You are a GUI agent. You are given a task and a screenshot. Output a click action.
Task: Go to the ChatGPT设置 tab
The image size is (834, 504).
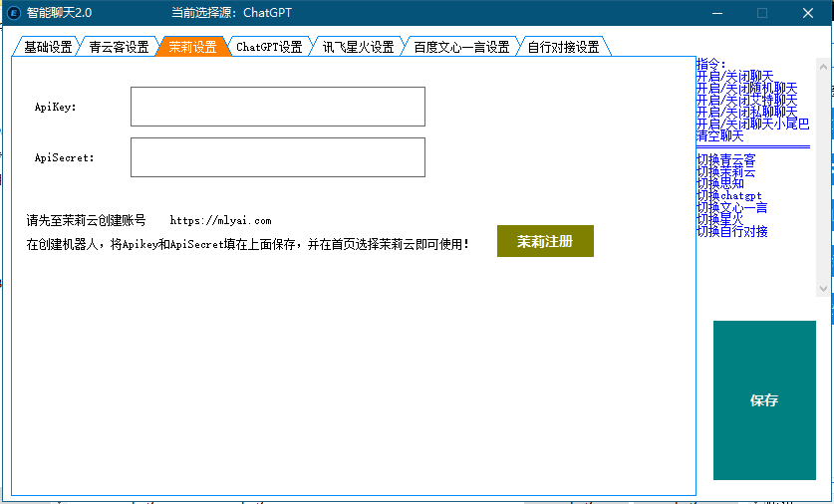point(269,47)
